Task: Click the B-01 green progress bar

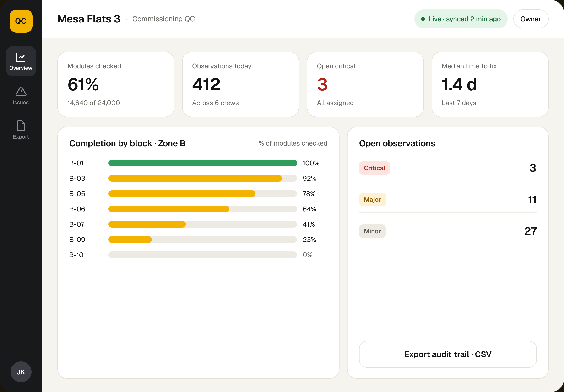Action: pos(203,163)
